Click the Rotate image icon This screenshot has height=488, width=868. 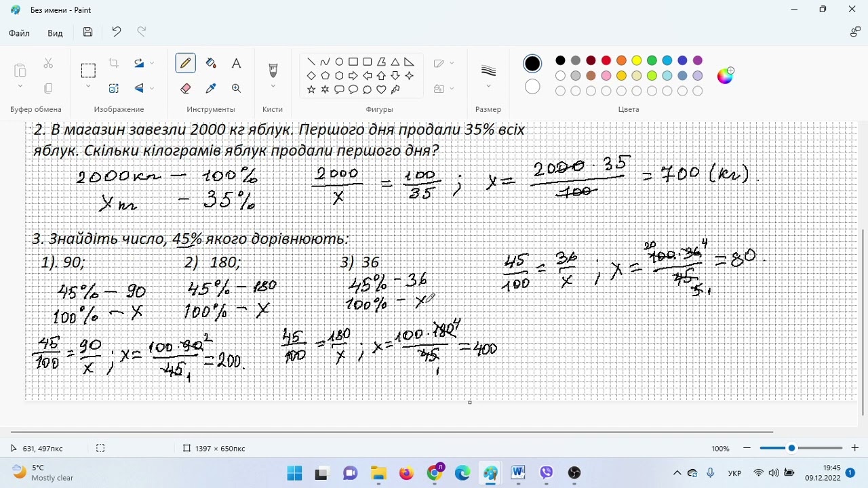(139, 63)
